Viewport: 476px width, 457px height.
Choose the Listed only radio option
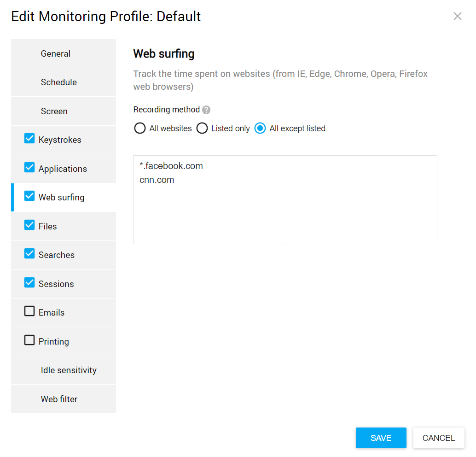pos(202,128)
